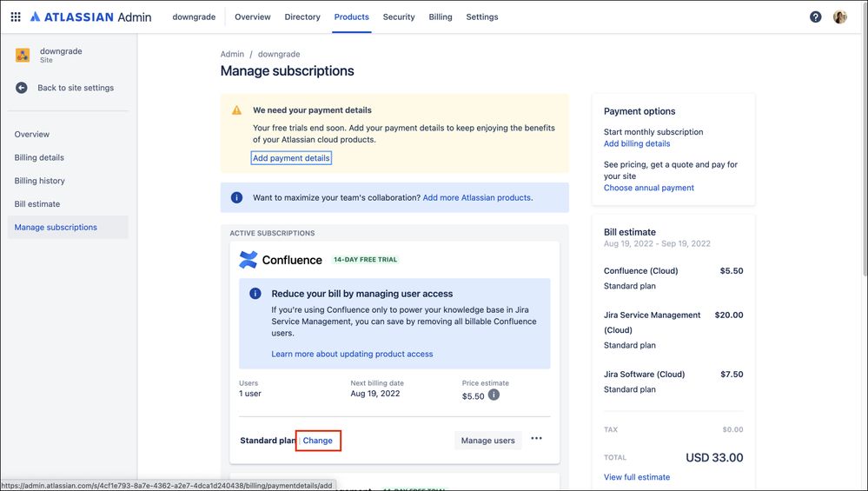Viewport: 868px width, 491px height.
Task: Click the info icon in collaboration banner
Action: pyautogui.click(x=236, y=197)
